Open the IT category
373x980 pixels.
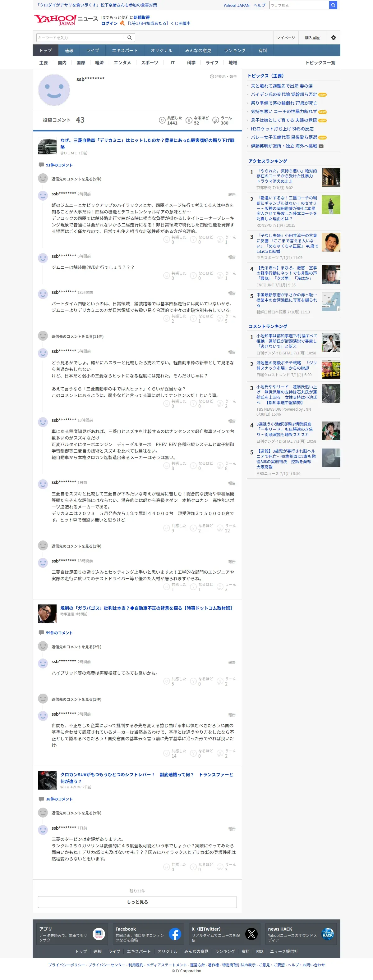[173, 63]
